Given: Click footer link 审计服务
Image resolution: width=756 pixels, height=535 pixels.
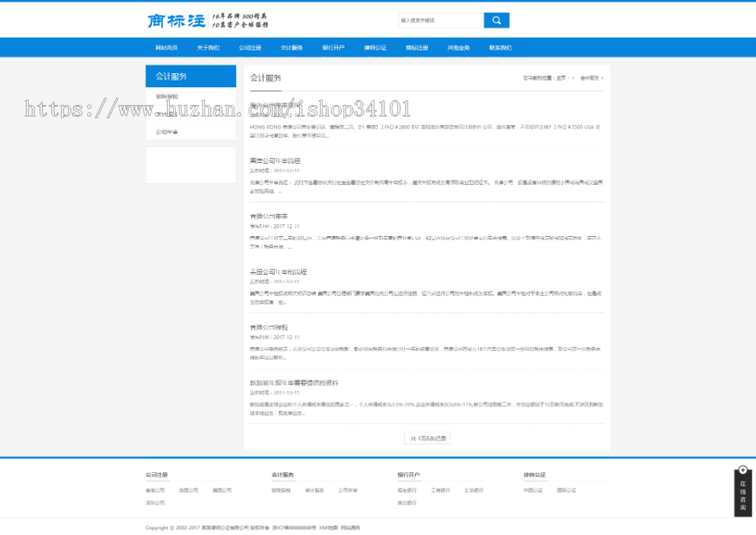Looking at the screenshot, I should [x=314, y=490].
